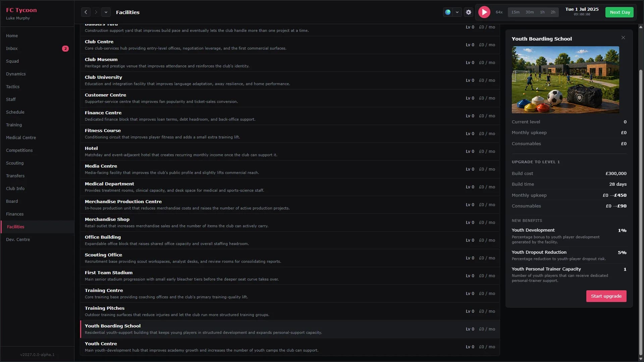Image resolution: width=644 pixels, height=362 pixels.
Task: Click the 64x simulation speed label
Action: (x=499, y=12)
